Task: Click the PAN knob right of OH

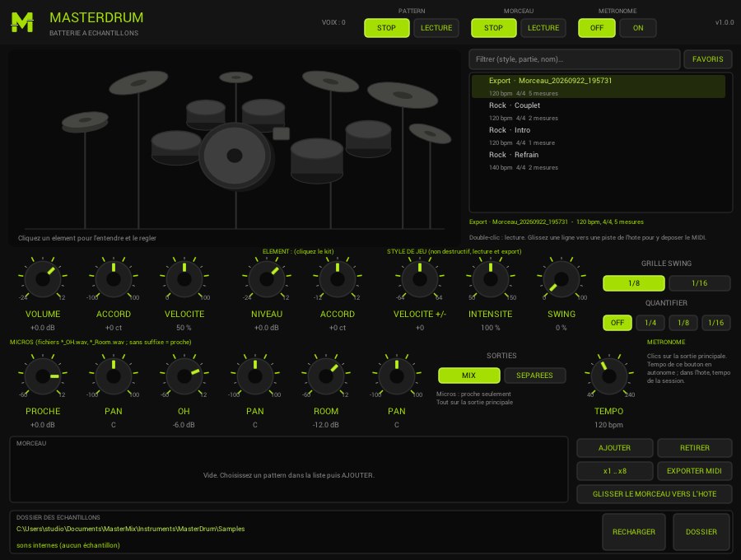Action: tap(255, 376)
